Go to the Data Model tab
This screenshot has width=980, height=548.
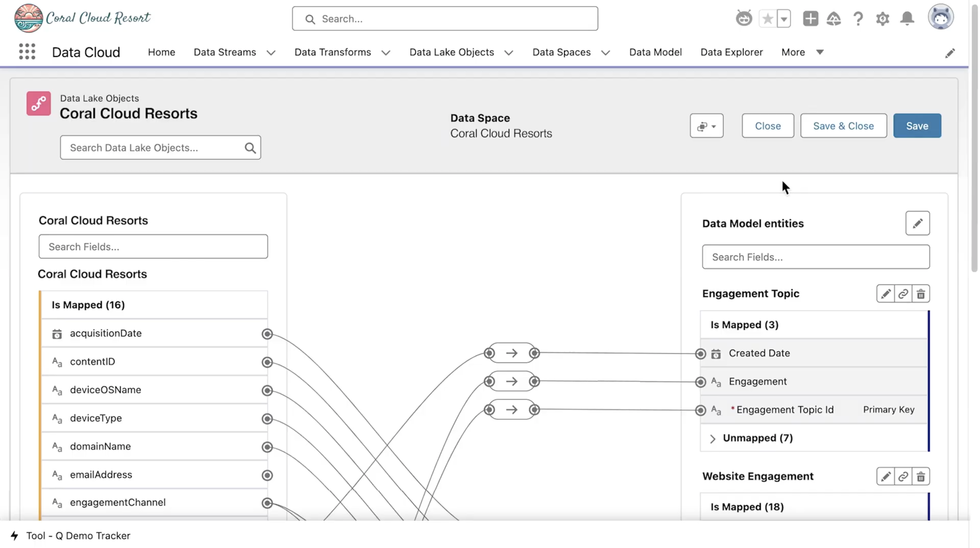point(655,52)
